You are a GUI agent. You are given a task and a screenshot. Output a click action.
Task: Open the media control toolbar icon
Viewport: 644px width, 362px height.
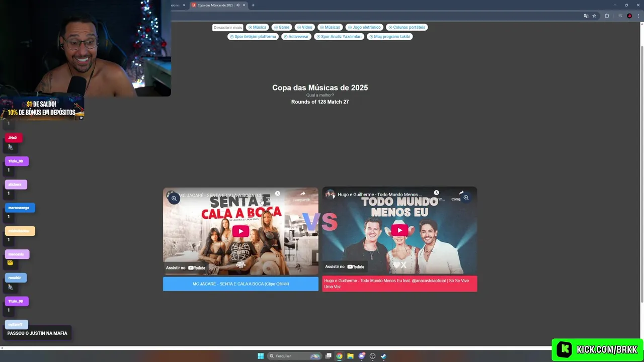tap(620, 16)
